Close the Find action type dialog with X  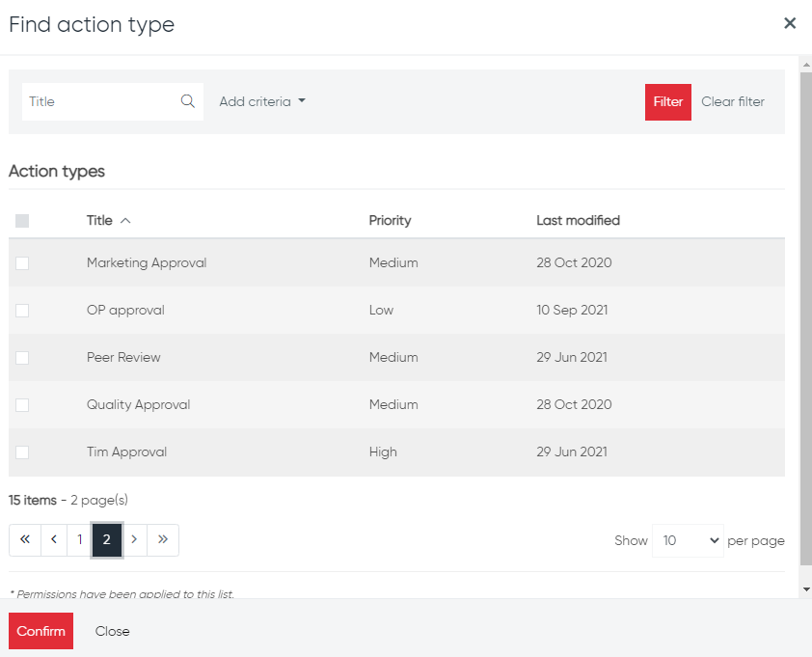click(x=789, y=23)
